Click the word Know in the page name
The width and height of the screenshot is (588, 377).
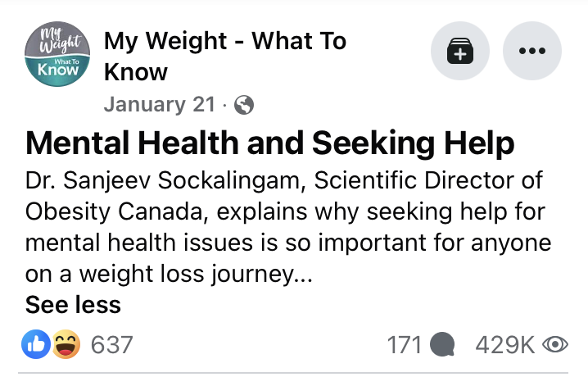pyautogui.click(x=136, y=72)
